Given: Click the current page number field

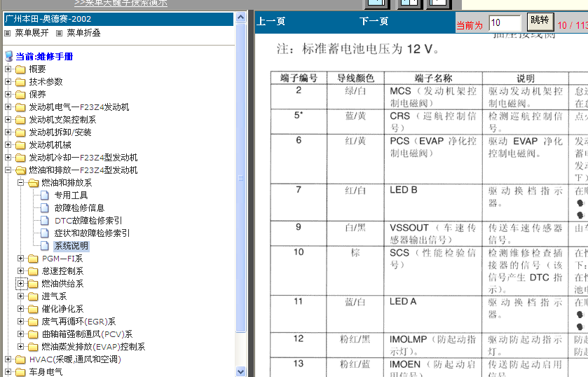Looking at the screenshot, I should coord(505,23).
